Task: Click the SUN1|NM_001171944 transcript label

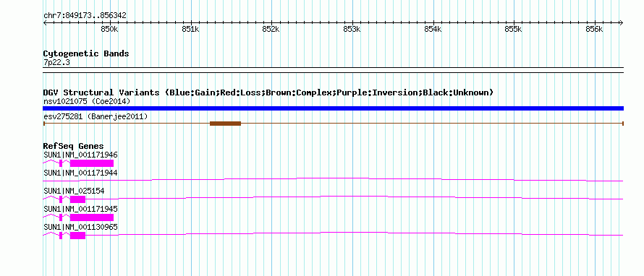Action: (x=80, y=173)
